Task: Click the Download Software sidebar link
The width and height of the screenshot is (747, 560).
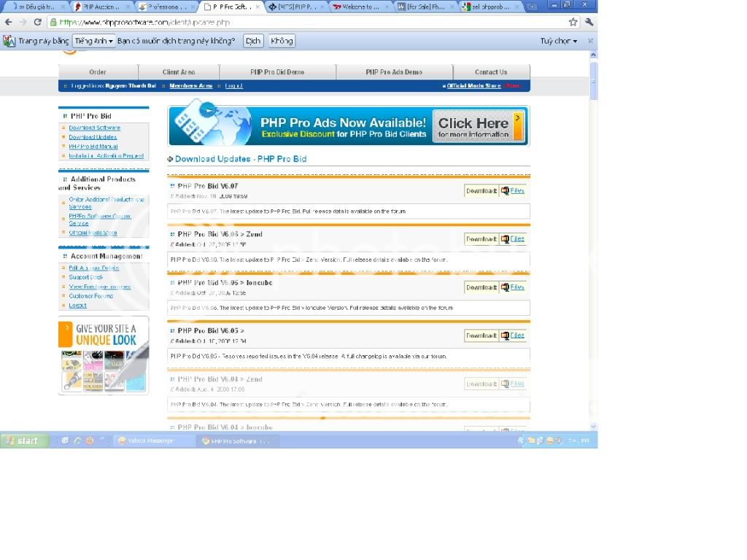Action: pyautogui.click(x=94, y=128)
